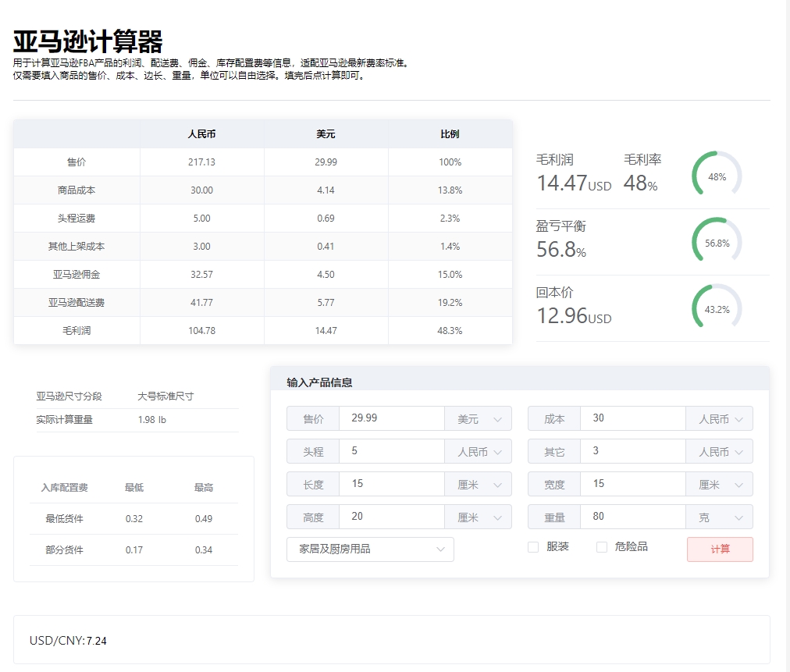Viewport: 790px width, 672px height.
Task: Click the 其他上架成本 row label
Action: pos(77,247)
